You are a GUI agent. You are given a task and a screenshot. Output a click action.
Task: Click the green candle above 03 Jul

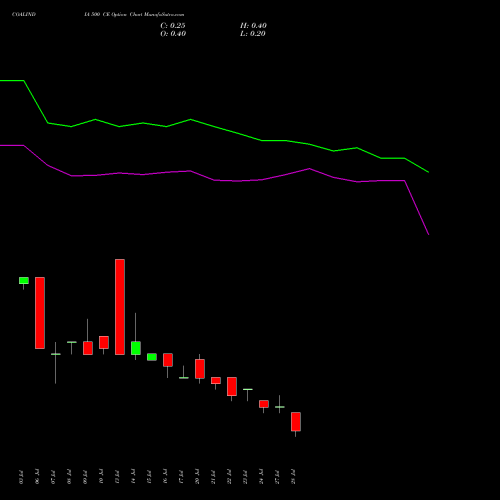tap(24, 280)
